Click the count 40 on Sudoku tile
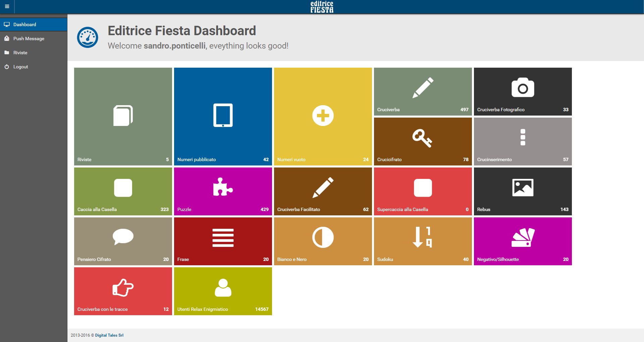644x342 pixels. [x=466, y=259]
